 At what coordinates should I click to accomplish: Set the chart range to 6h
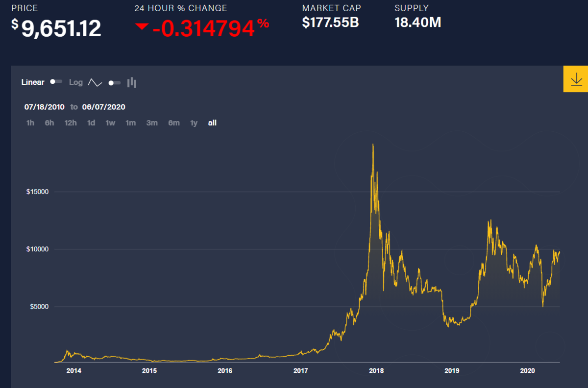point(49,123)
